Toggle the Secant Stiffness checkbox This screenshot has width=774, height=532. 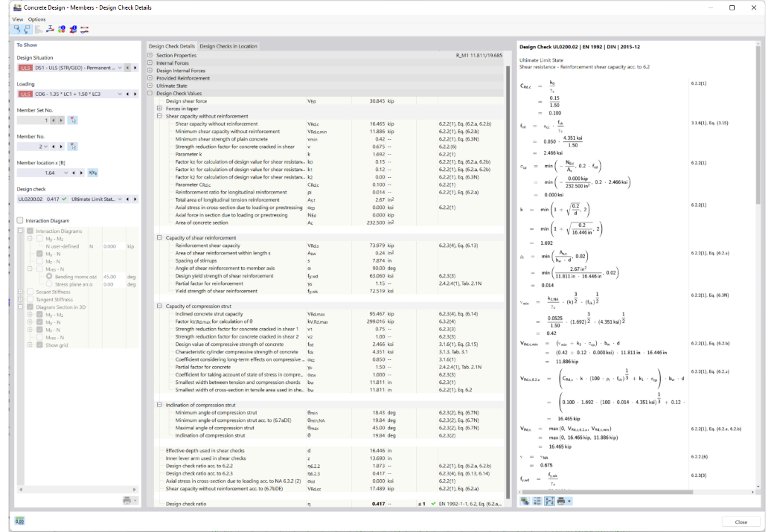click(30, 292)
